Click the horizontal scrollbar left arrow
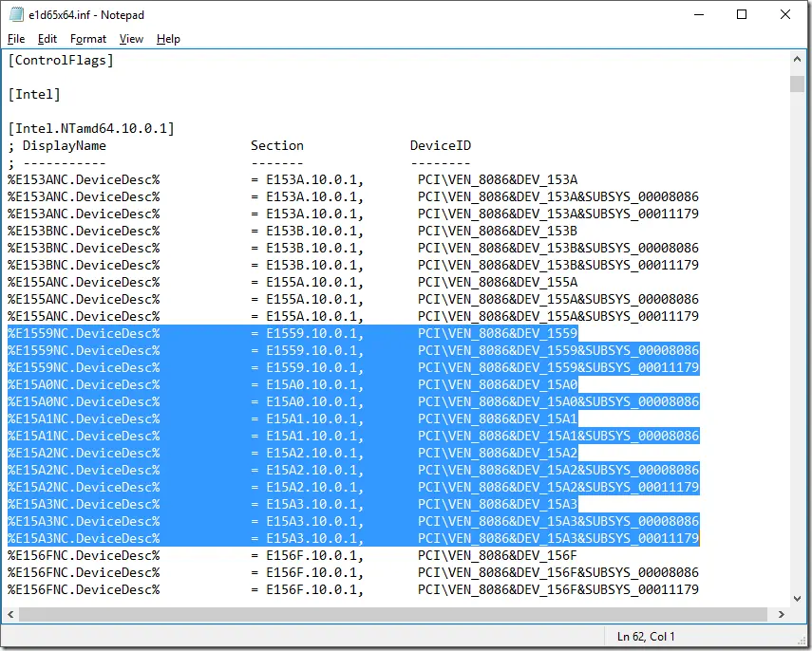Viewport: 812px width, 651px height. [10, 614]
